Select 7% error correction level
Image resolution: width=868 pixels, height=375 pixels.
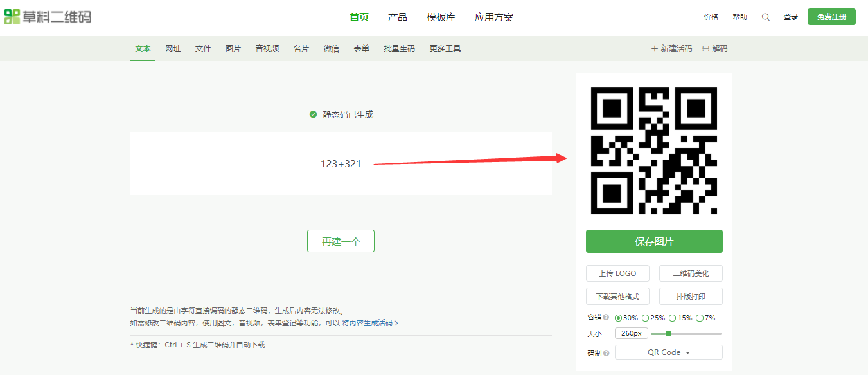click(700, 318)
